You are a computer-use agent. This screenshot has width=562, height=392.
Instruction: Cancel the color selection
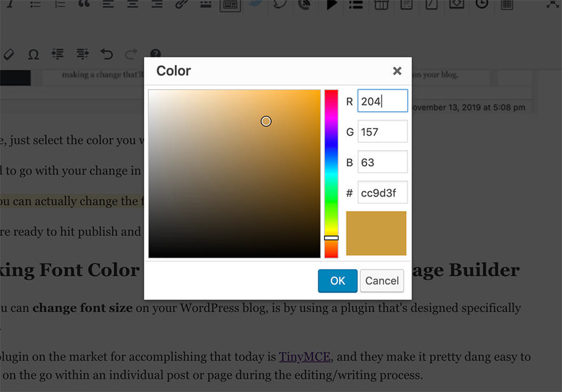(382, 281)
